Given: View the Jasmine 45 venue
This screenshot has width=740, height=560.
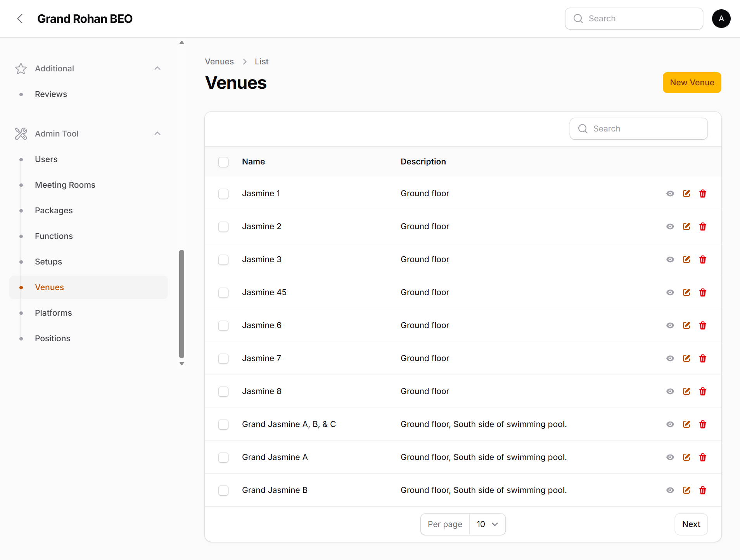Looking at the screenshot, I should 670,292.
